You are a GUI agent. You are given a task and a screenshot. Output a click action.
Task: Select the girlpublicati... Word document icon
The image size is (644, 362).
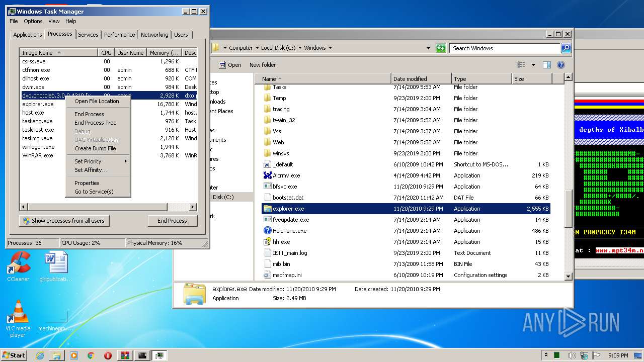click(x=55, y=267)
